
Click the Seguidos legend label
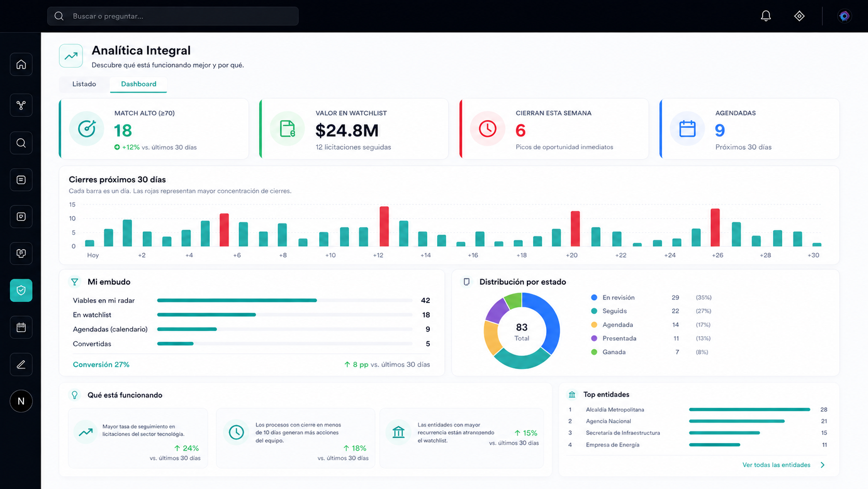(615, 311)
